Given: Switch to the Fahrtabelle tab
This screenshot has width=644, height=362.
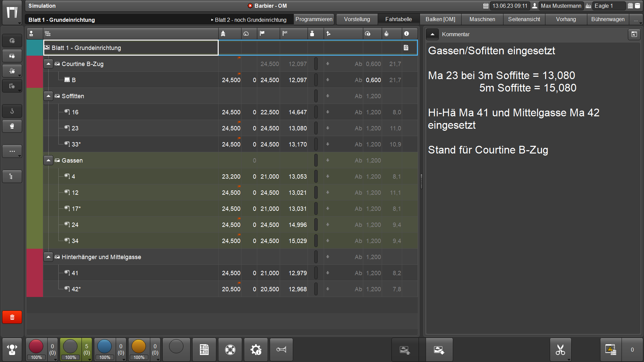Looking at the screenshot, I should pyautogui.click(x=398, y=19).
